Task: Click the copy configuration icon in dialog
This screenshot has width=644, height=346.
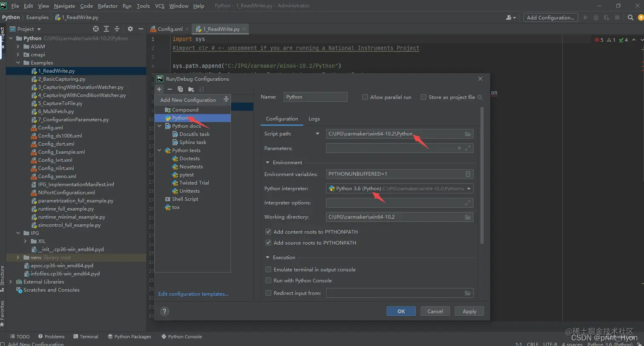Action: click(x=180, y=89)
